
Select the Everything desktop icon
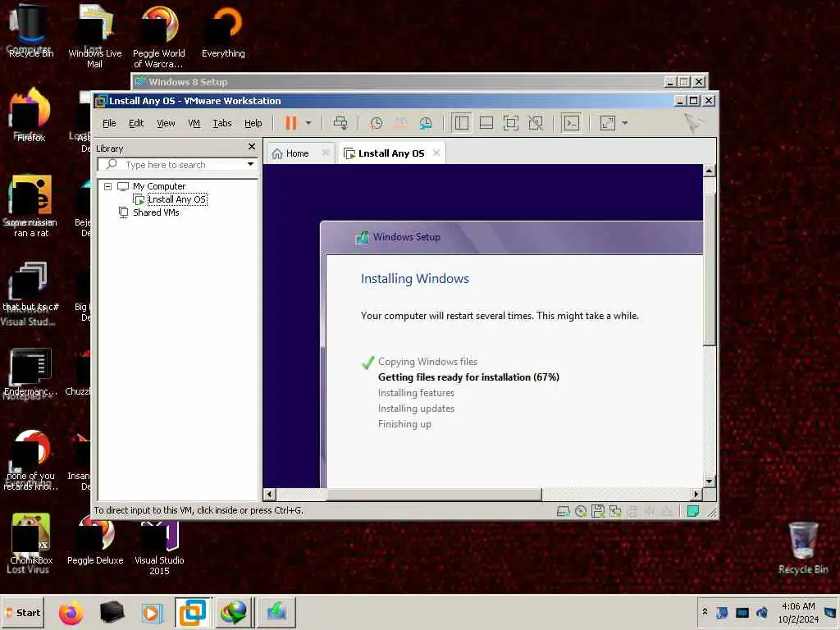point(223,33)
